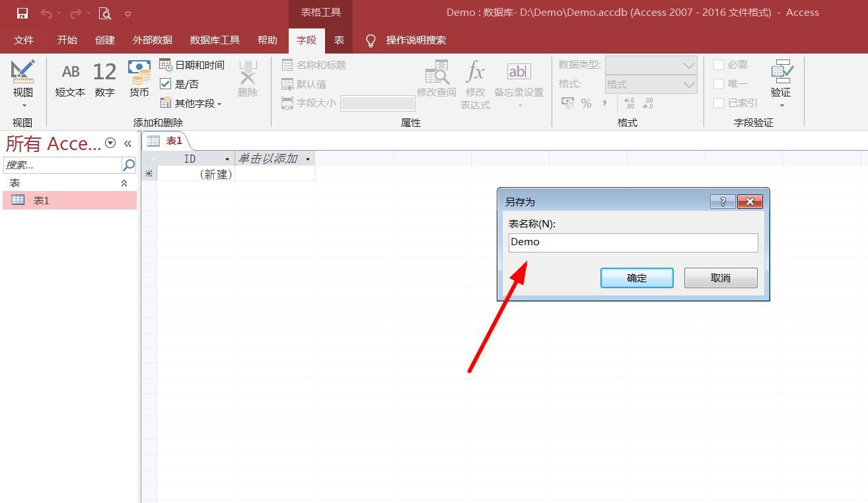868x503 pixels.
Task: Add a 是/否 yes/no field
Action: click(x=185, y=83)
